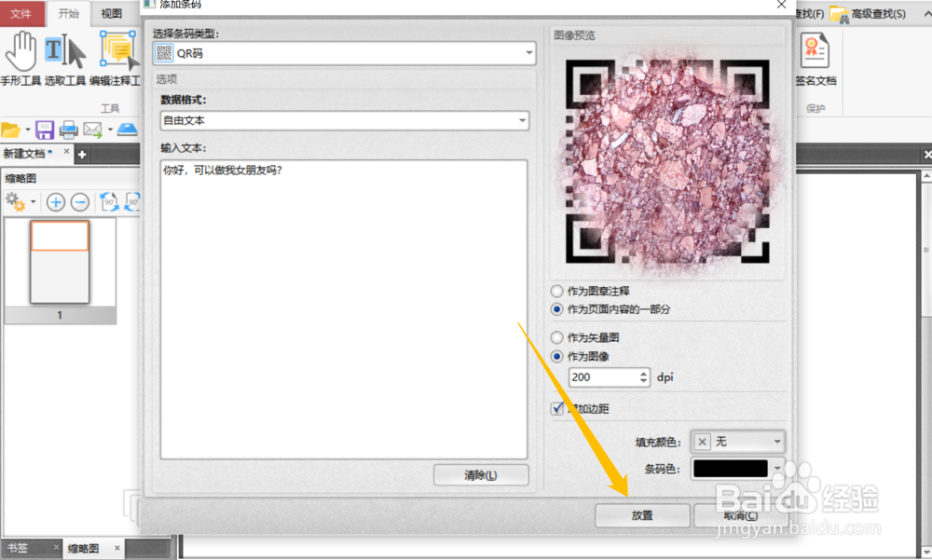The height and width of the screenshot is (560, 932).
Task: Close the 缩略图 bottom tab
Action: [117, 548]
